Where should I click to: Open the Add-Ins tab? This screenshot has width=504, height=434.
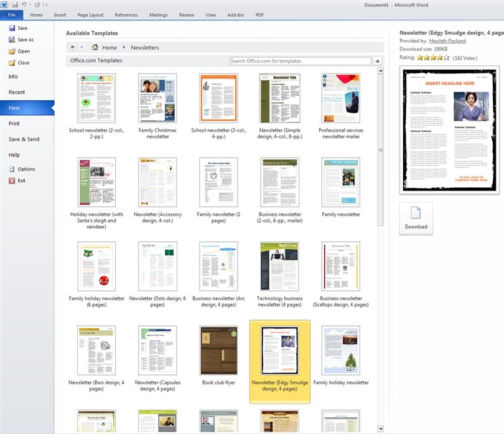click(236, 15)
